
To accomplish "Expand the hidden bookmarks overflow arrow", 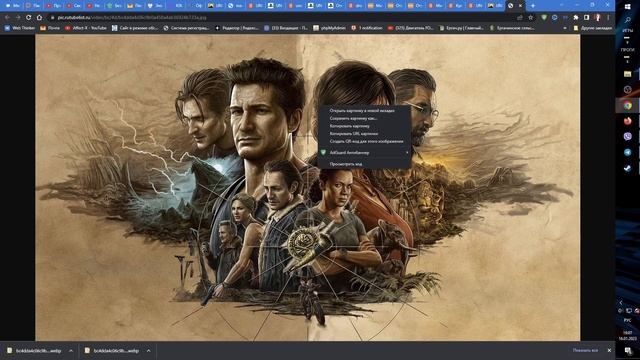I will (565, 28).
